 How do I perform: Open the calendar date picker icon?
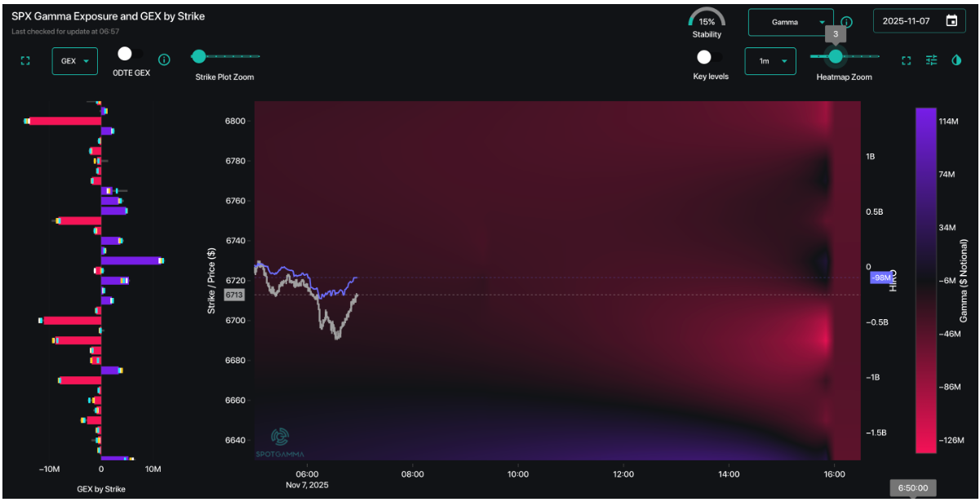pos(951,21)
